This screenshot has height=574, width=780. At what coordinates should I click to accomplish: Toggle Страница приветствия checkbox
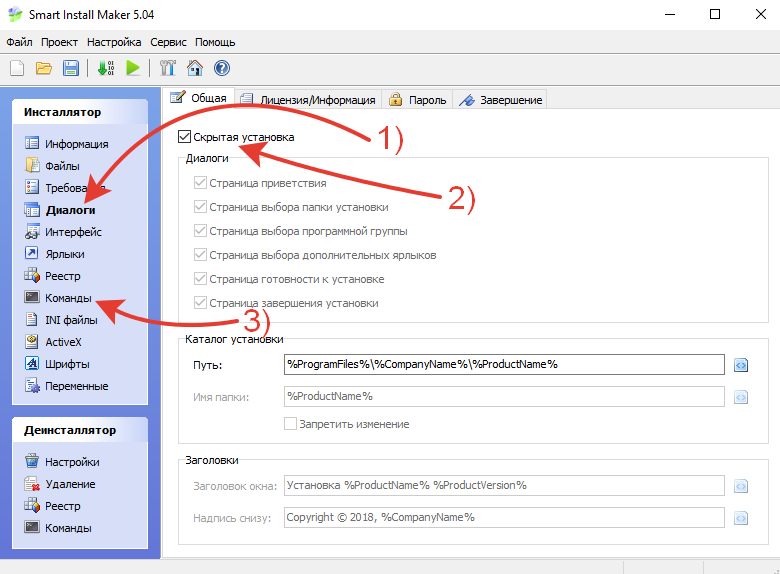(x=200, y=183)
